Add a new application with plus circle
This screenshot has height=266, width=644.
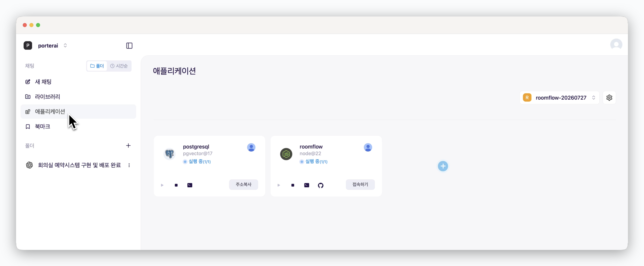point(443,166)
